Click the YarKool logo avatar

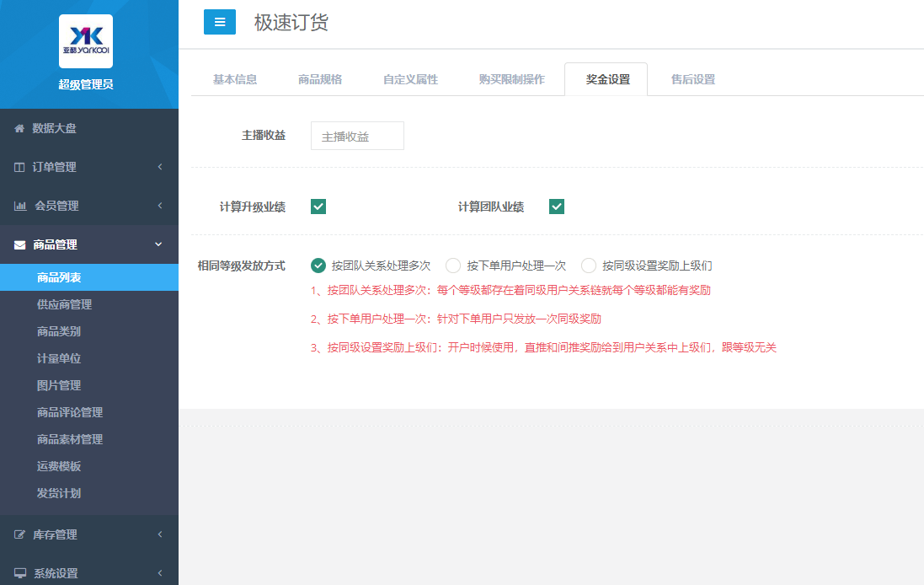(86, 41)
